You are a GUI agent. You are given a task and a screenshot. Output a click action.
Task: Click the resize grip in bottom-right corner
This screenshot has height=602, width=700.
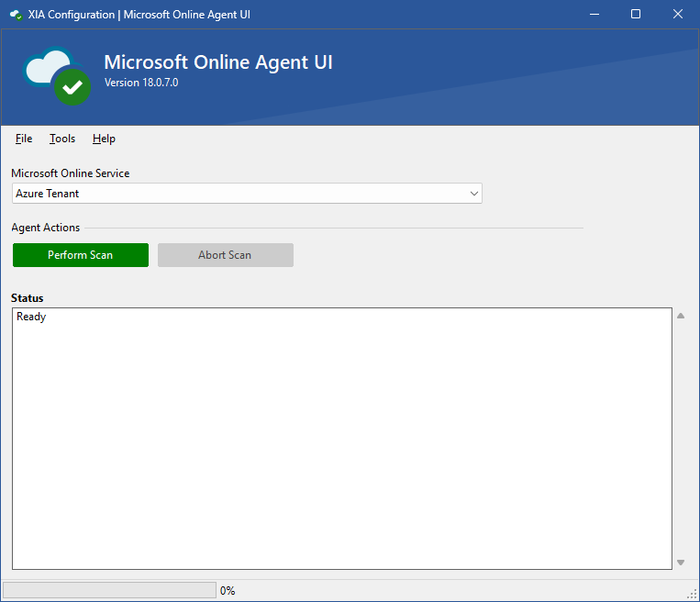693,595
